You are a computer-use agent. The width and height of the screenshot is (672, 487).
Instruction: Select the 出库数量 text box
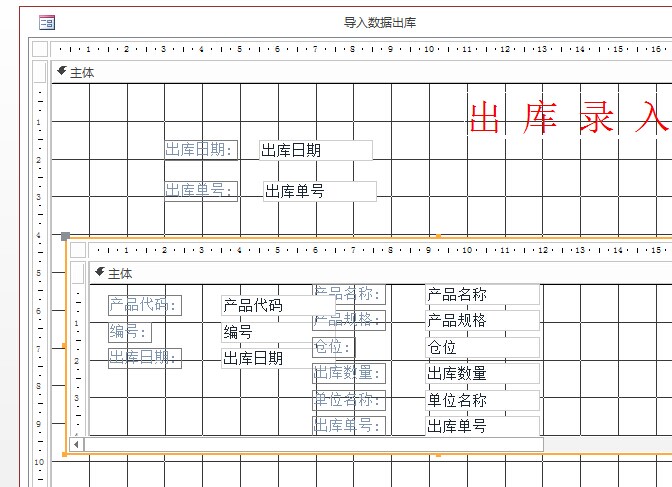coord(482,373)
